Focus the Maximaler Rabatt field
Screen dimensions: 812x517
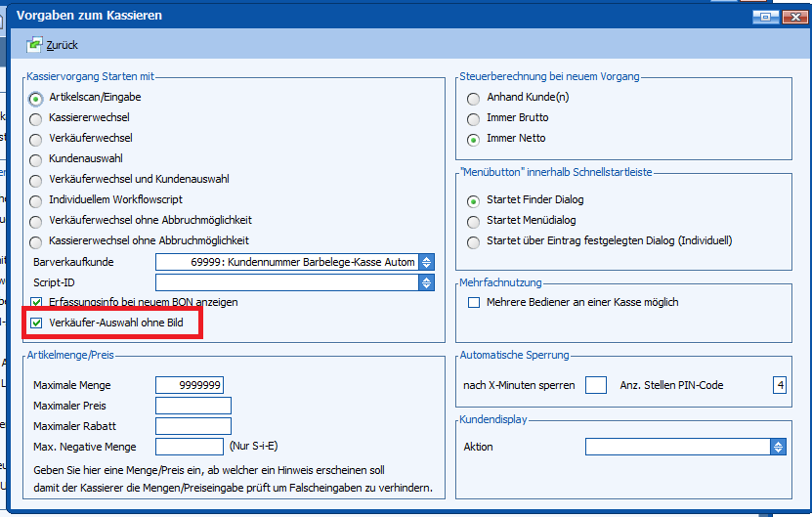click(192, 426)
